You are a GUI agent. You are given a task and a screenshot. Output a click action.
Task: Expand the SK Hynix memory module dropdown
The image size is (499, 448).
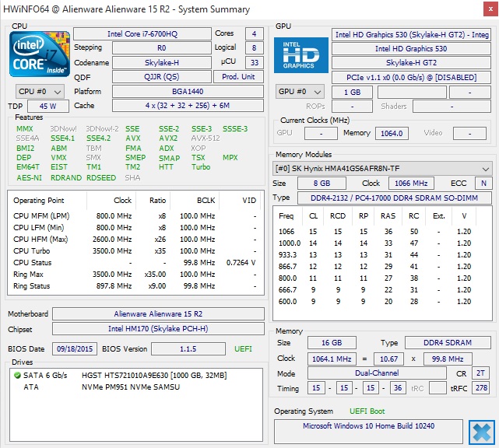tap(382, 169)
